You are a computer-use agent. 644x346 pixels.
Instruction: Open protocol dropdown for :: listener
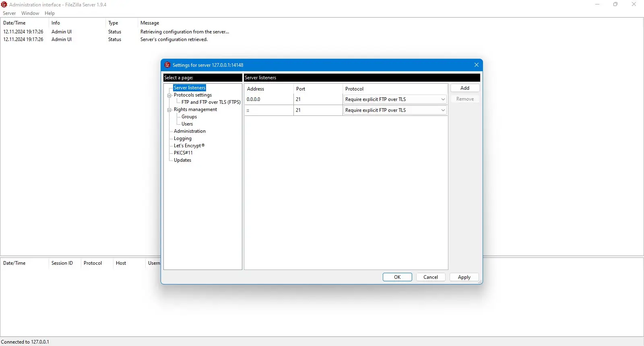(395, 110)
